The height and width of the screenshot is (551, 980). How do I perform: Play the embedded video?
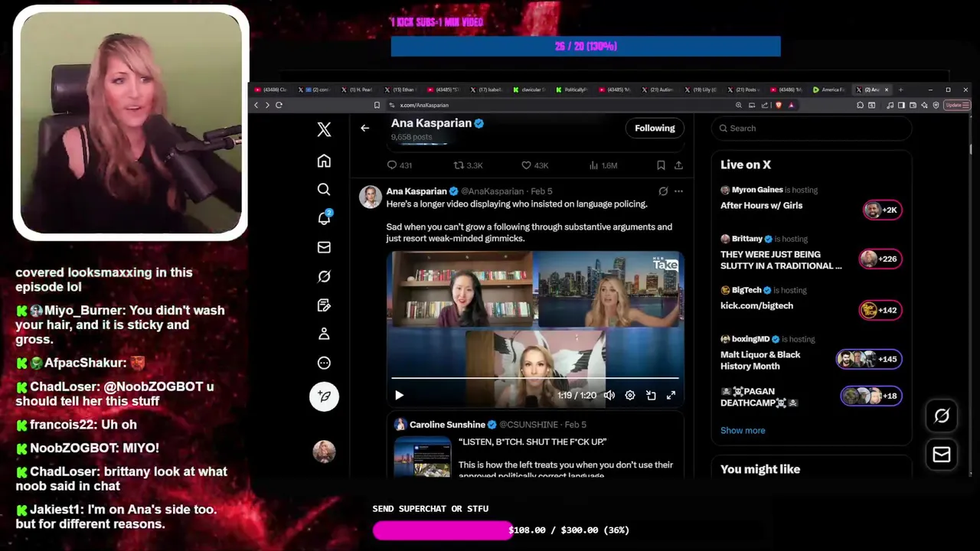pyautogui.click(x=399, y=395)
